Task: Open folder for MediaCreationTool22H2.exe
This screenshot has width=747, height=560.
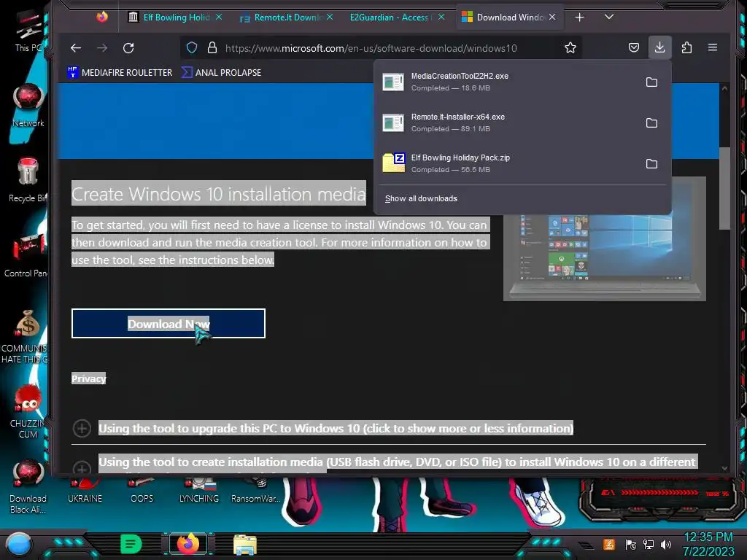Action: (651, 82)
